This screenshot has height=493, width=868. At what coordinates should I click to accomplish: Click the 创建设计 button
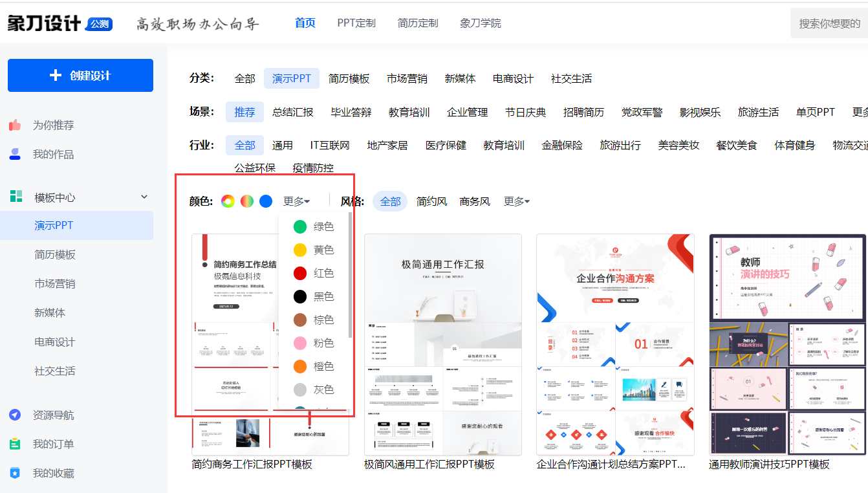(80, 75)
